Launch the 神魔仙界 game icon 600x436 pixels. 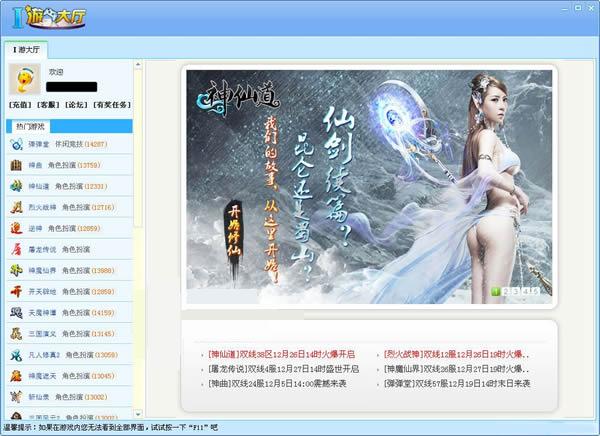coord(16,270)
